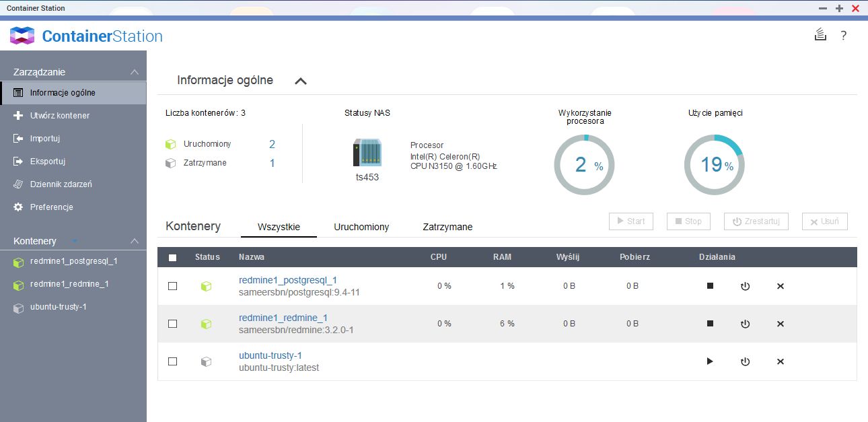The width and height of the screenshot is (868, 422).
Task: Remove redmine1_redmine_1 with its X icon
Action: coord(781,324)
